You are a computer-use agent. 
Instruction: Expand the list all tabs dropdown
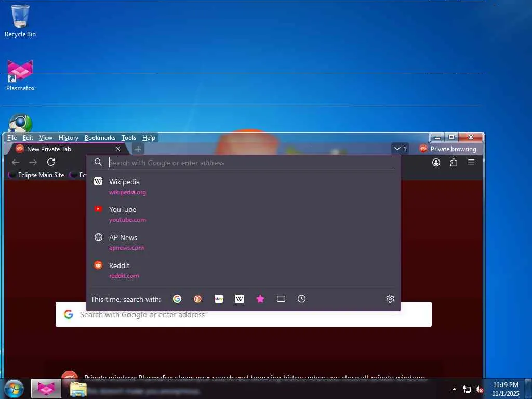(401, 149)
